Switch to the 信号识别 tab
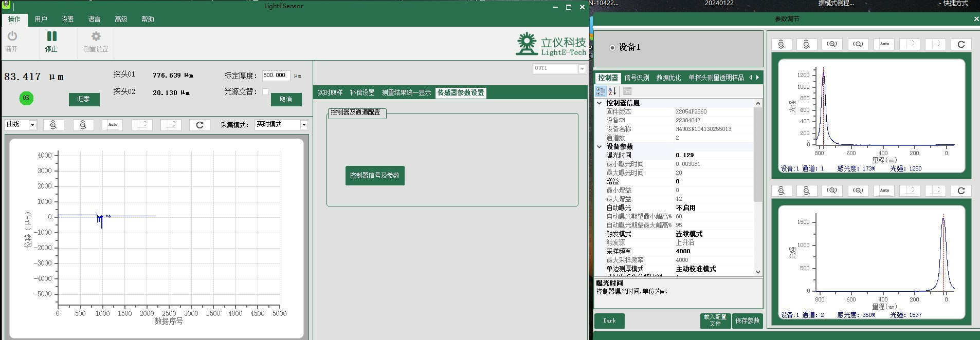 pos(637,78)
